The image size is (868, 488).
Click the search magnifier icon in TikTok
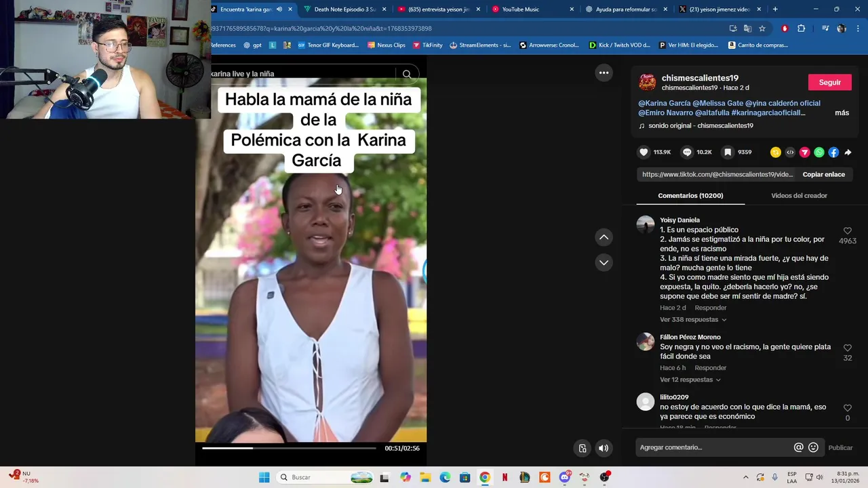[x=407, y=74]
